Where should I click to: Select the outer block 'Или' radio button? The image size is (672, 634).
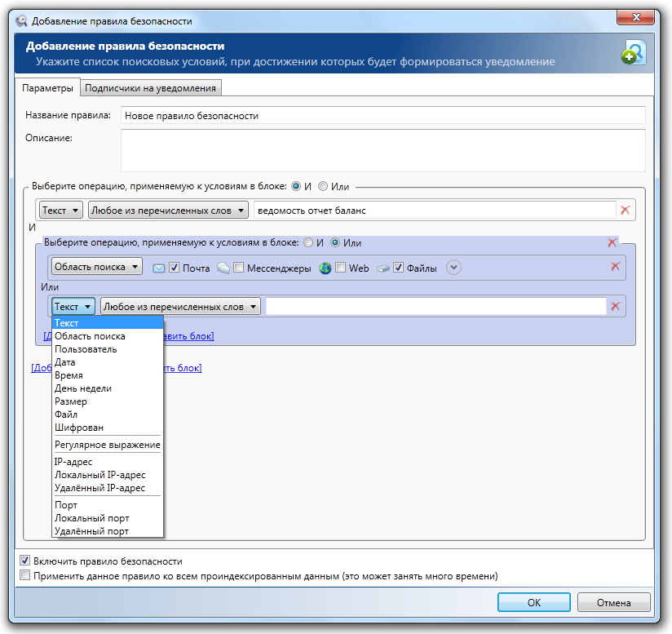323,186
